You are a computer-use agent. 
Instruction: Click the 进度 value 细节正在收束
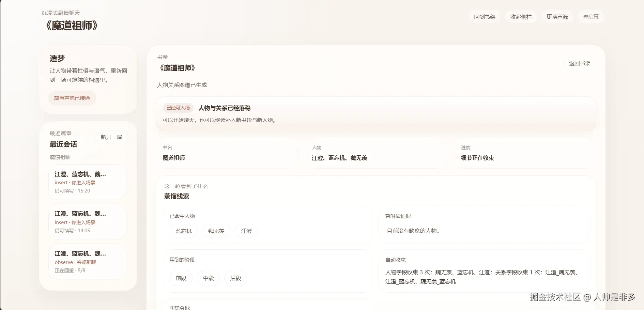[477, 158]
